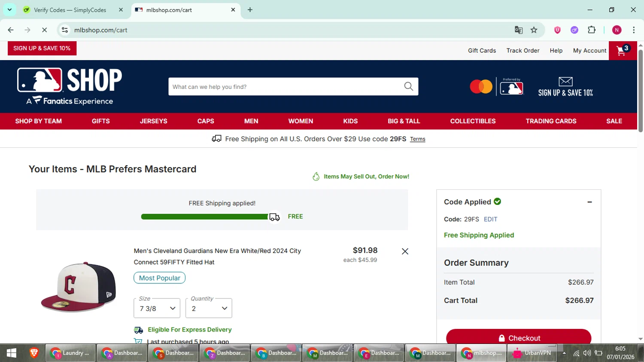Go back to previous page
644x362 pixels.
click(11, 30)
